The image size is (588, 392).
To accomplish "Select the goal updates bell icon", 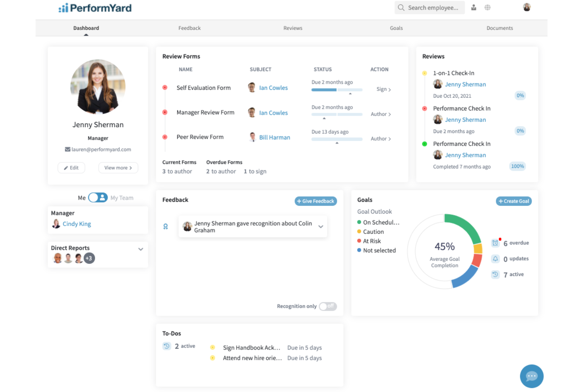I will (x=495, y=259).
